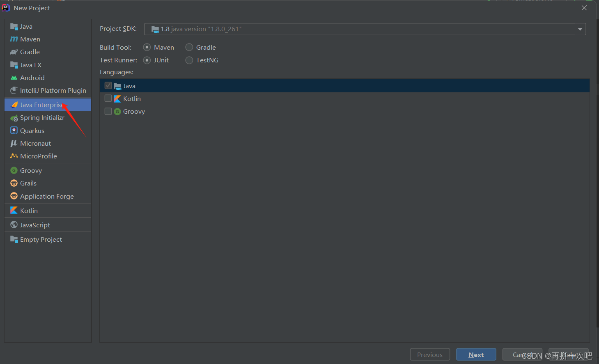The width and height of the screenshot is (599, 364).
Task: Select Micronaut project type label
Action: click(x=36, y=144)
